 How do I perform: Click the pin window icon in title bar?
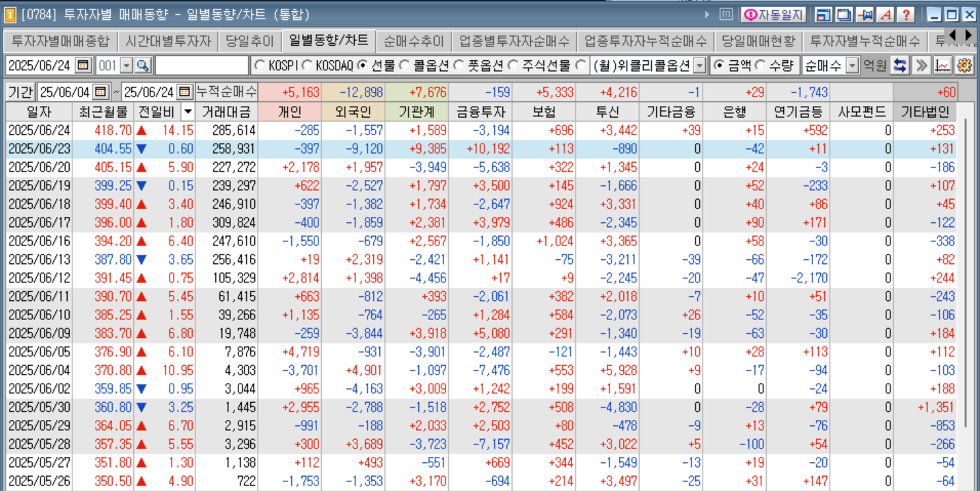click(865, 14)
